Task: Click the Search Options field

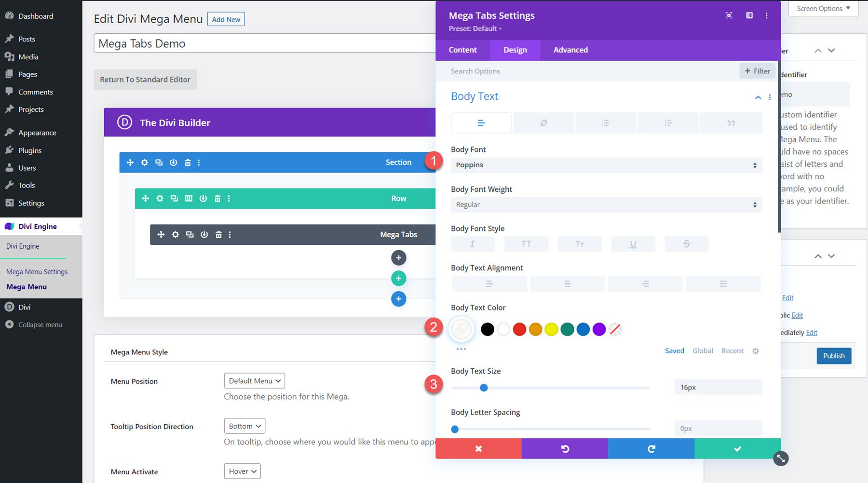Action: [587, 71]
